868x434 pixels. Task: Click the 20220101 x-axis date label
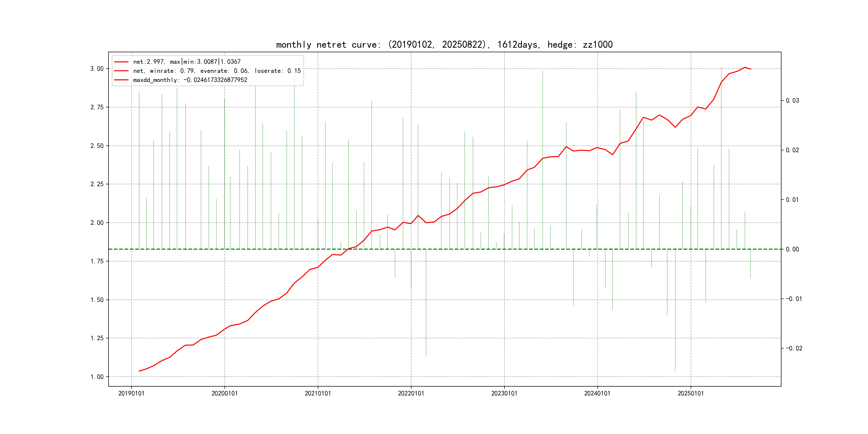pyautogui.click(x=411, y=394)
